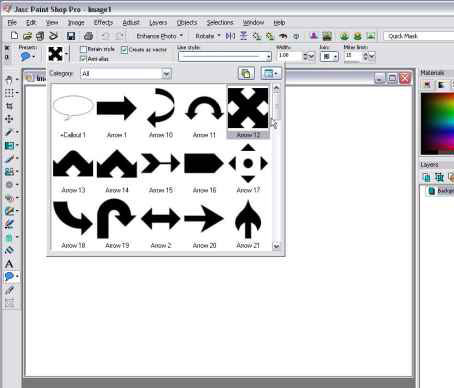
Task: Choose the Arrow 14 shape
Action: (117, 169)
